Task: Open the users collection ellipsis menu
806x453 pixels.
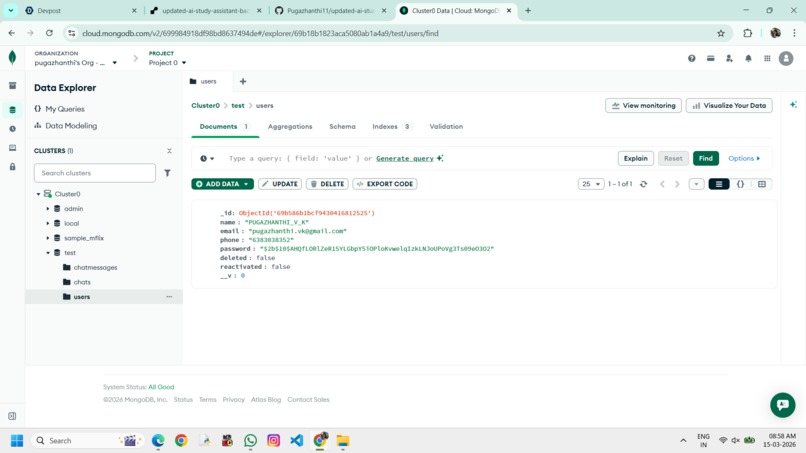Action: (x=169, y=297)
